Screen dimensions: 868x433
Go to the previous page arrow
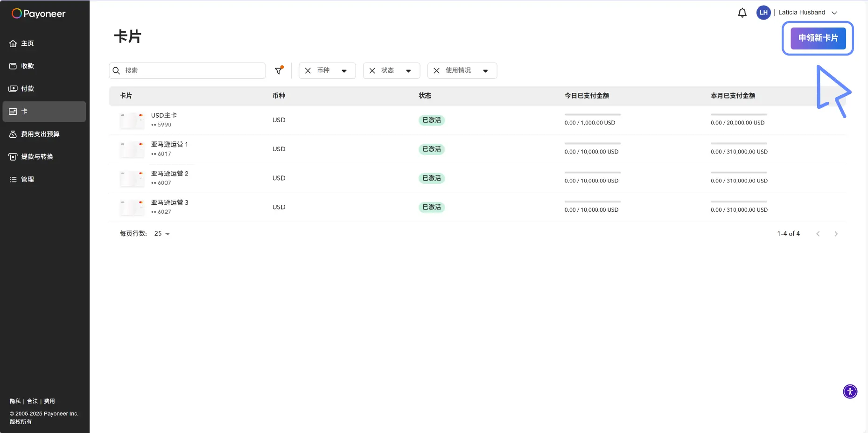[x=818, y=234]
